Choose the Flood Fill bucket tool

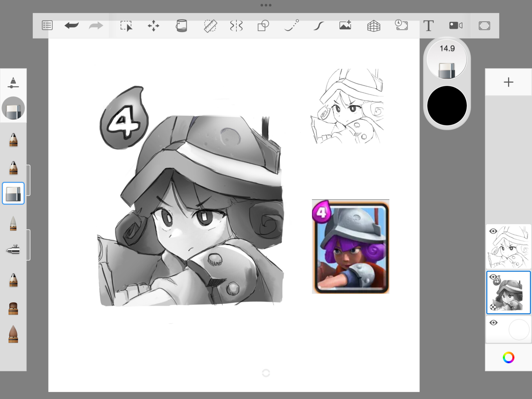[181, 26]
